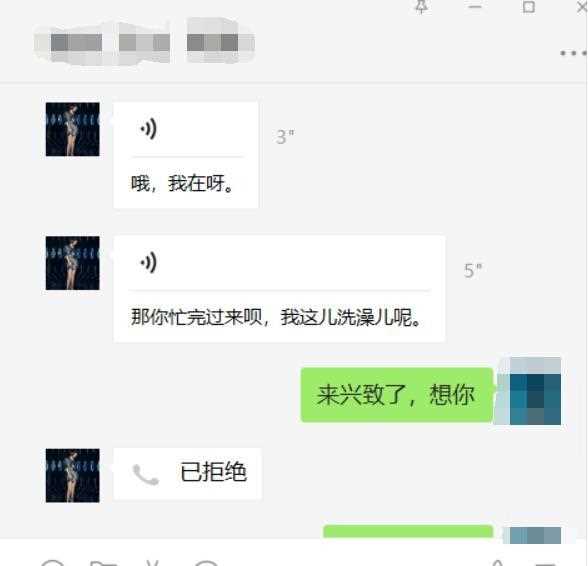Select the green message 来兴致了，想你
Image resolution: width=588 pixels, height=566 pixels.
coord(397,395)
